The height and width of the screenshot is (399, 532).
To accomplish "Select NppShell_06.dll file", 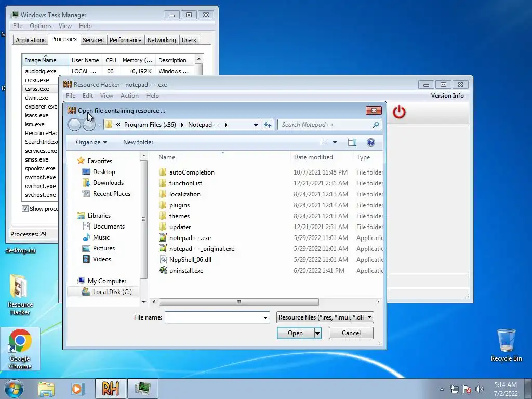I will (x=190, y=260).
